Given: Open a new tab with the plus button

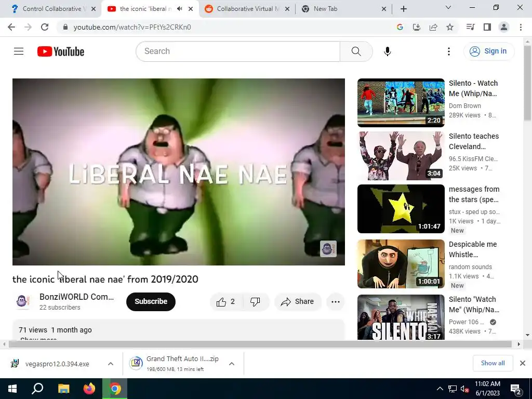Looking at the screenshot, I should 403,9.
